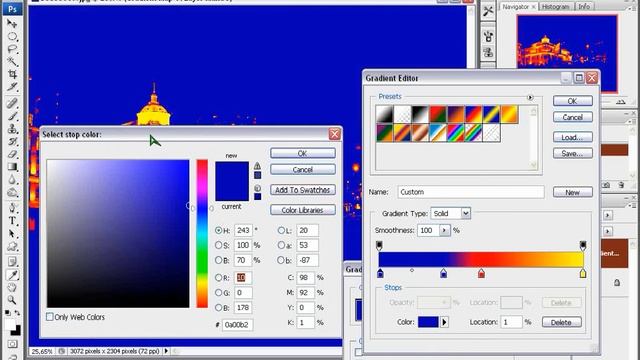Click the not-web-safe cube icon
This screenshot has width=640, height=360.
coord(257,188)
